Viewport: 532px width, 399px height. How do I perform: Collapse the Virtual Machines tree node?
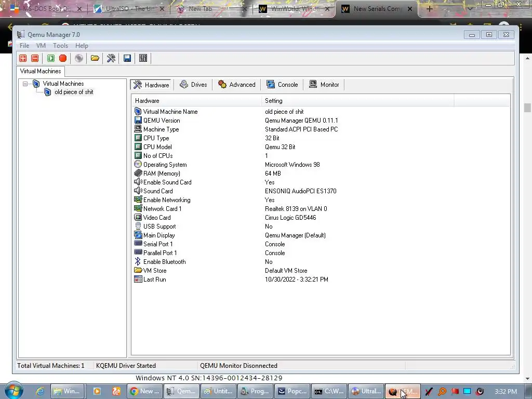click(x=25, y=84)
